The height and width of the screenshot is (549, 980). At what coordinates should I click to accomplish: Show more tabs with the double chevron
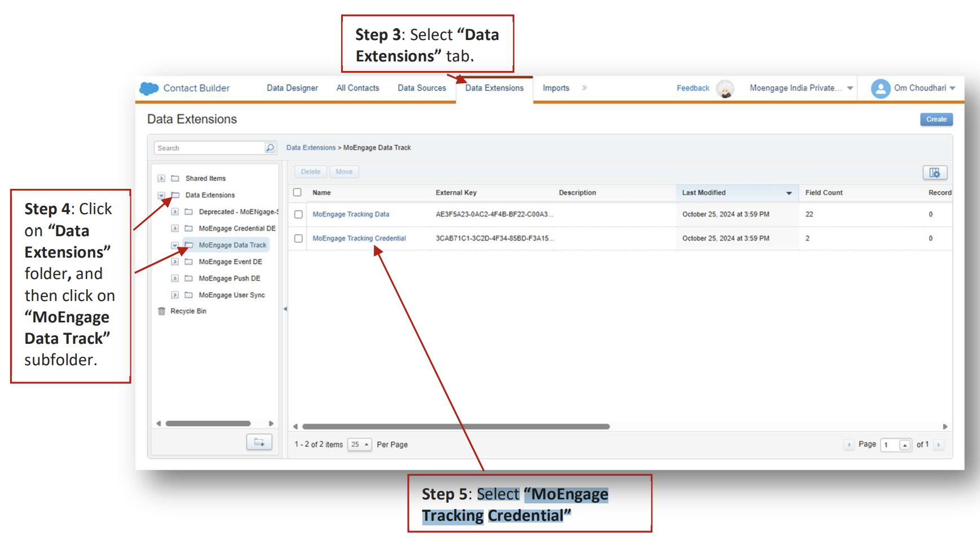click(x=584, y=88)
